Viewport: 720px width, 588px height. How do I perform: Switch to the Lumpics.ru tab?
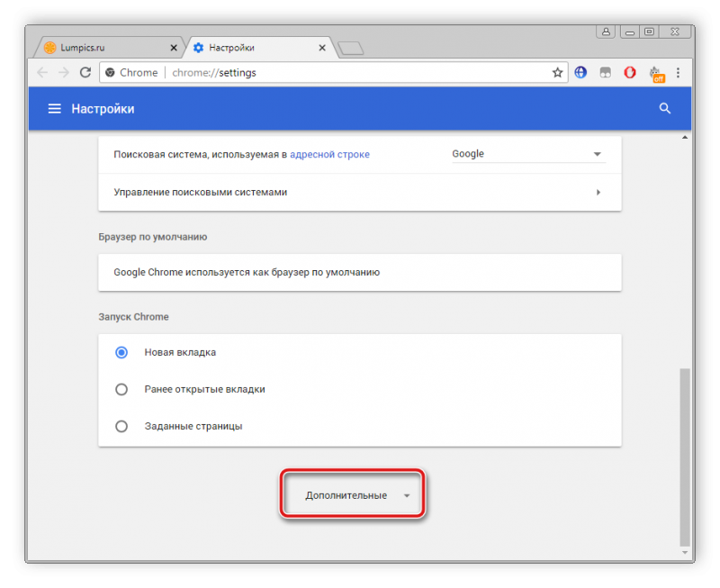click(109, 48)
